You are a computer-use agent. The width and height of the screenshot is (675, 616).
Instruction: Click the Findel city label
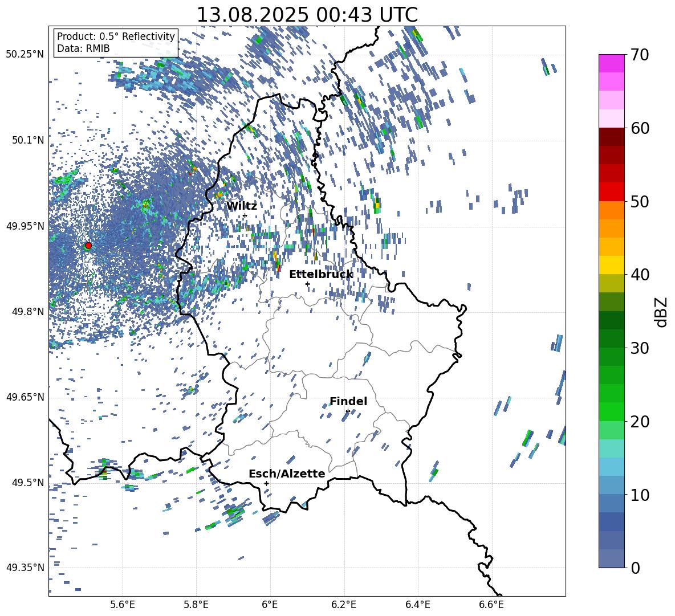348,401
